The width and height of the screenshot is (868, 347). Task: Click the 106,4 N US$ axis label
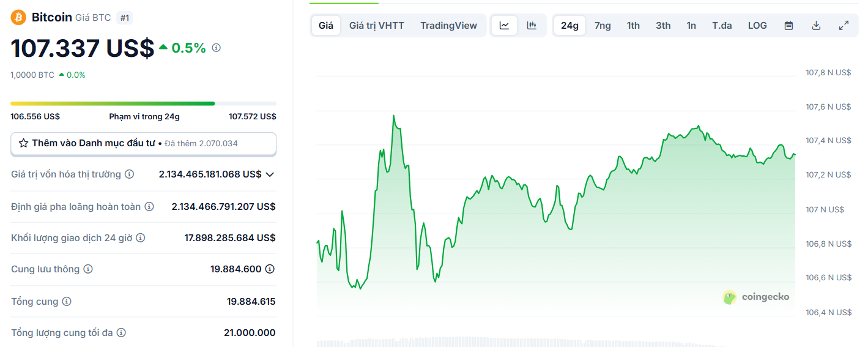coord(828,313)
